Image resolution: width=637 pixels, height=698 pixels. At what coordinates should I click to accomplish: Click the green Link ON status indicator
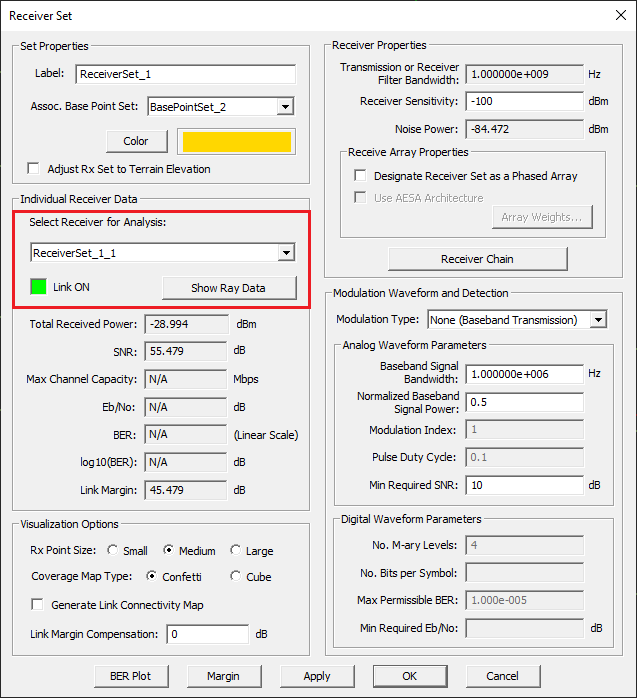(38, 287)
